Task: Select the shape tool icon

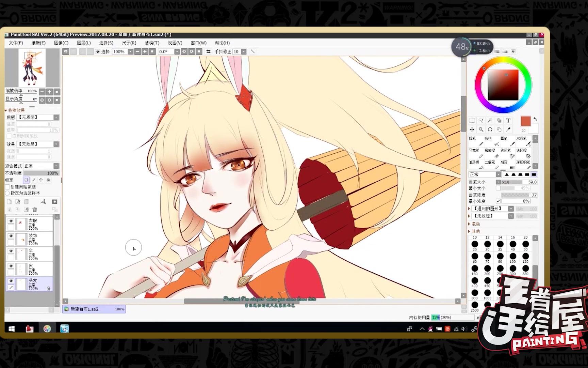Action: coord(499,120)
